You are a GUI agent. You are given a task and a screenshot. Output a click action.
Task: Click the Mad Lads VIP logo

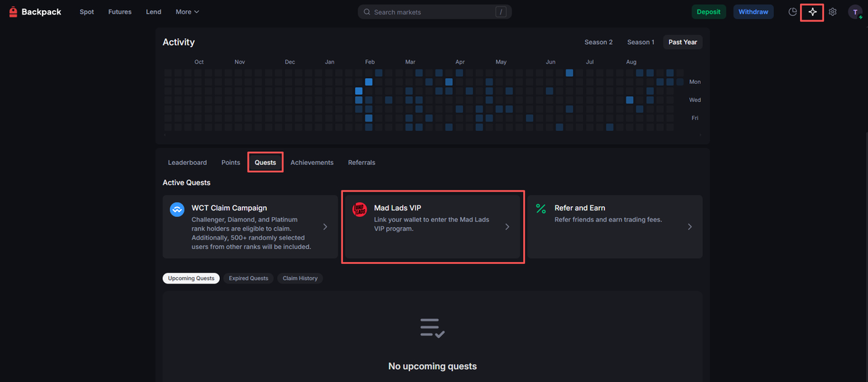(x=359, y=210)
